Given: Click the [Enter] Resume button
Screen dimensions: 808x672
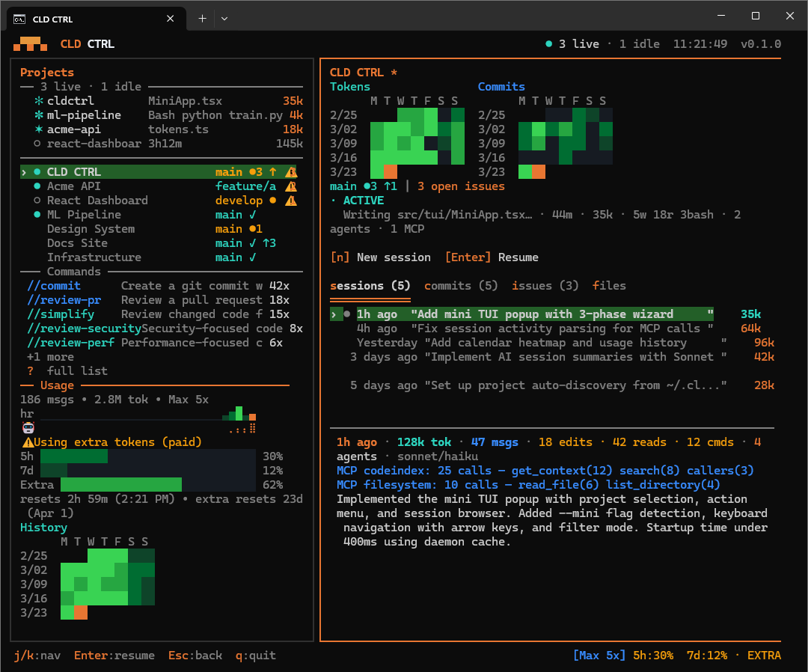Looking at the screenshot, I should (x=492, y=257).
